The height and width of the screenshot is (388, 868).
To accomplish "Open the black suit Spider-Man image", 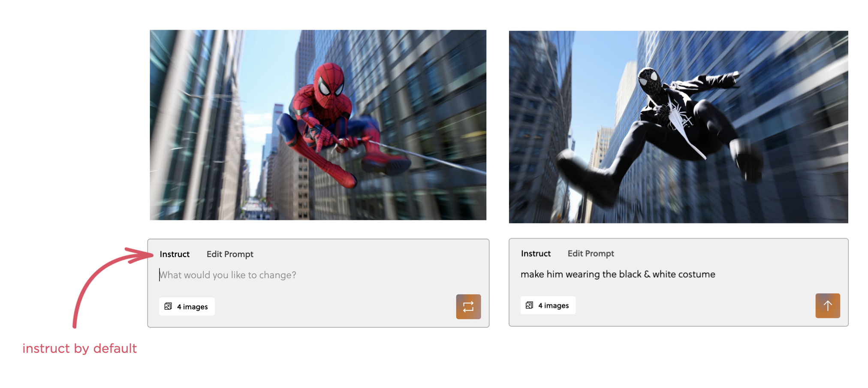I will click(x=678, y=127).
